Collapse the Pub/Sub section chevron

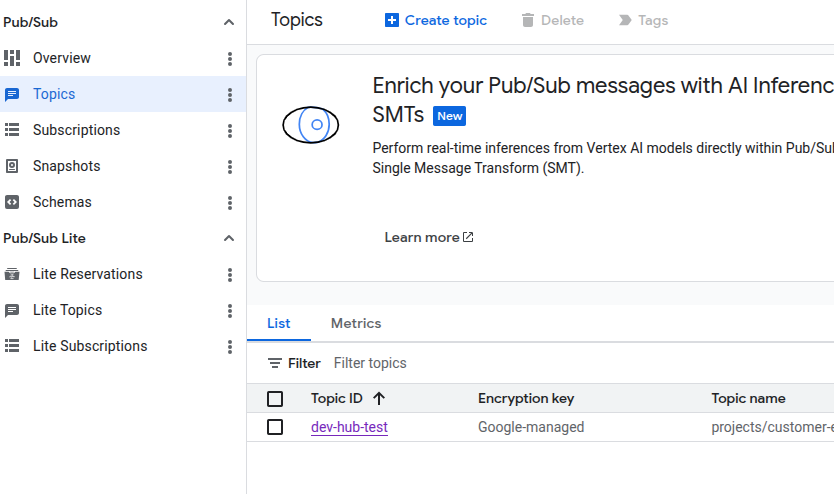[229, 22]
